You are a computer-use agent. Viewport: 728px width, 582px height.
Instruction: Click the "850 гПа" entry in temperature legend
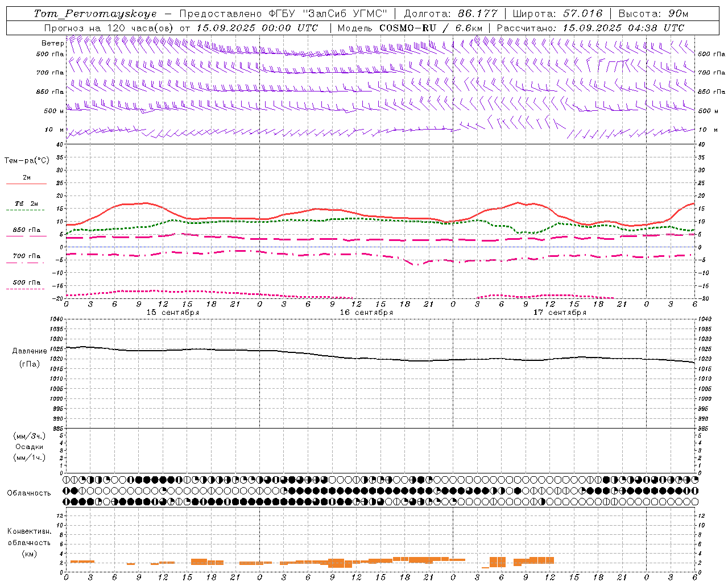click(27, 230)
